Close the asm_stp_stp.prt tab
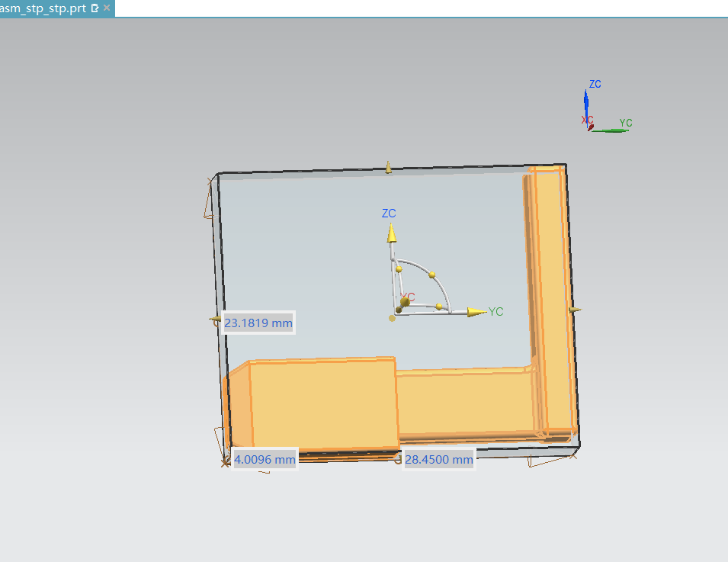The image size is (728, 562). pyautogui.click(x=106, y=8)
